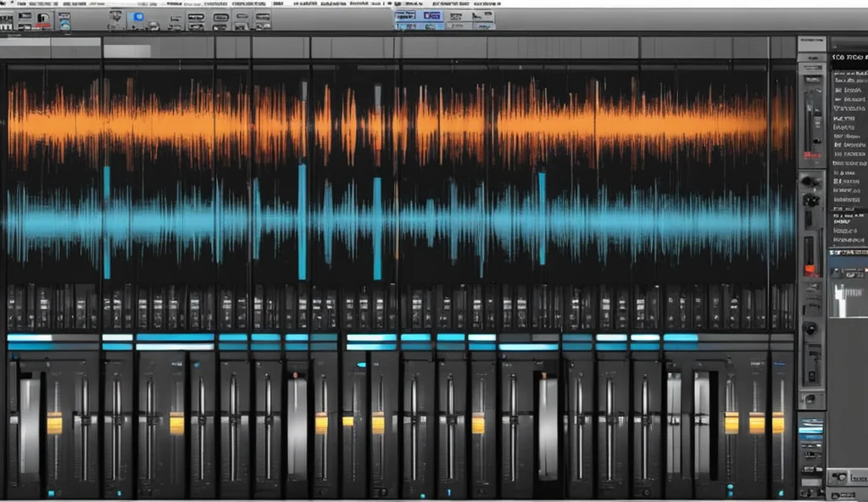The image size is (868, 502).
Task: Click the red button on right channel strip
Action: [811, 156]
